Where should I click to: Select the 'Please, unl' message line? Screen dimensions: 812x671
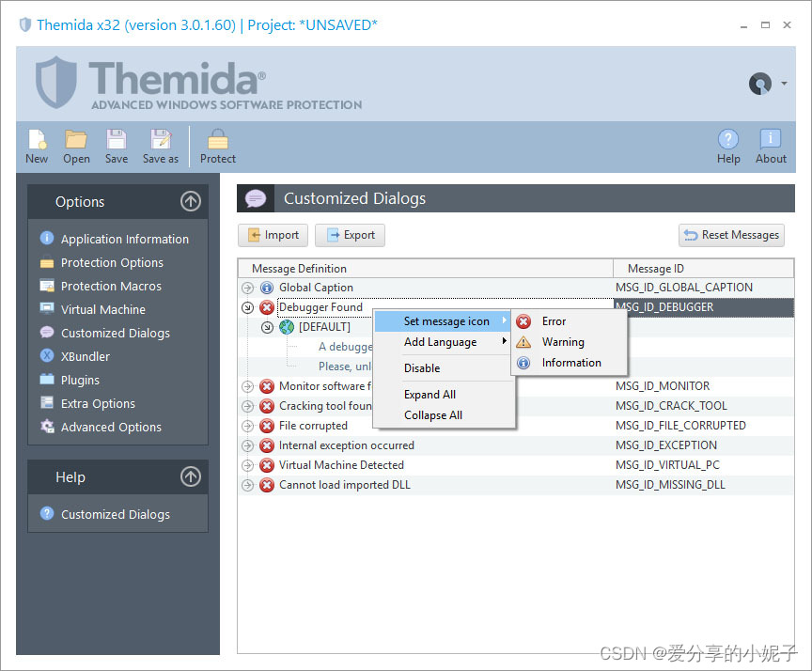[345, 367]
